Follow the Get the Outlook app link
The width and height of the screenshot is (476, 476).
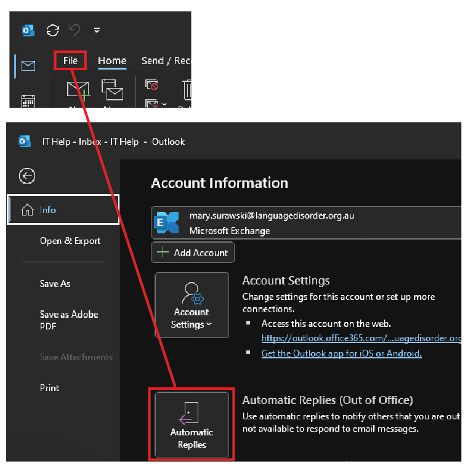click(342, 353)
